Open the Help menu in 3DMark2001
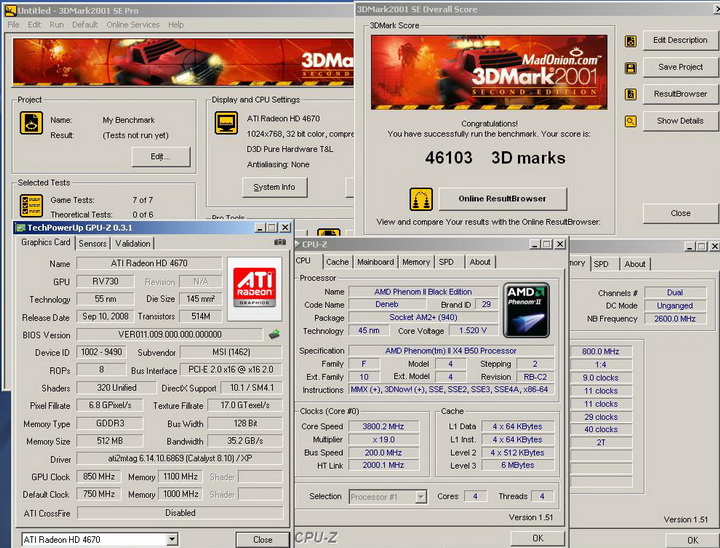The width and height of the screenshot is (720, 548). tap(176, 25)
